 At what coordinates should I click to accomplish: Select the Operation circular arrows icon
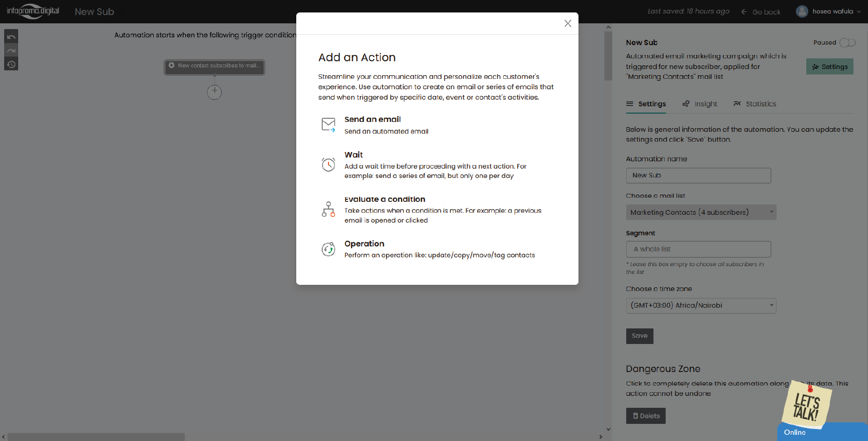point(328,250)
